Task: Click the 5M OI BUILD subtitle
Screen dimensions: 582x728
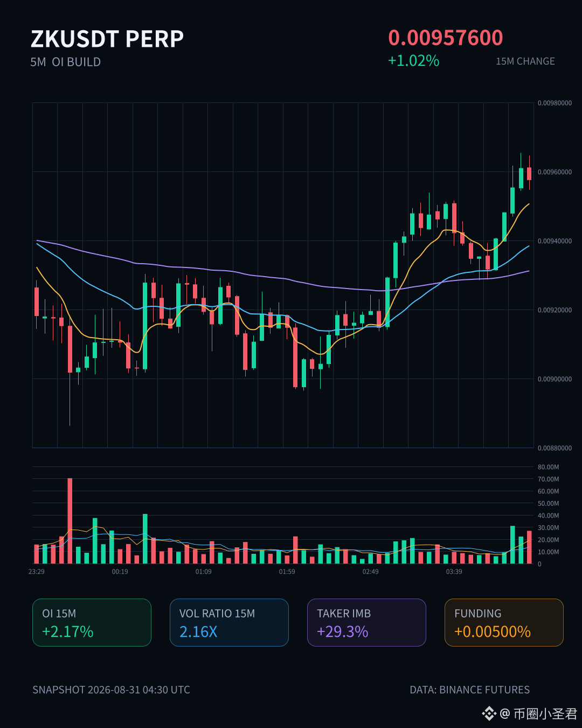Action: tap(66, 62)
